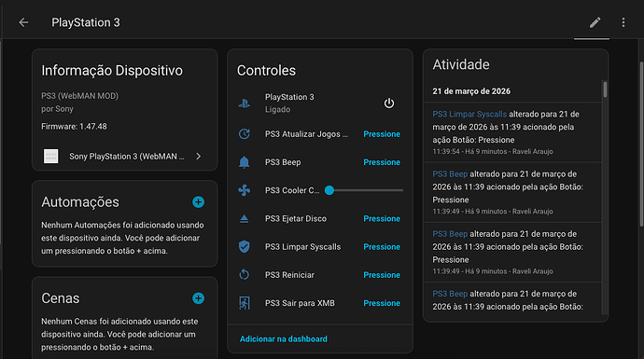Click the Controles heading

click(266, 71)
